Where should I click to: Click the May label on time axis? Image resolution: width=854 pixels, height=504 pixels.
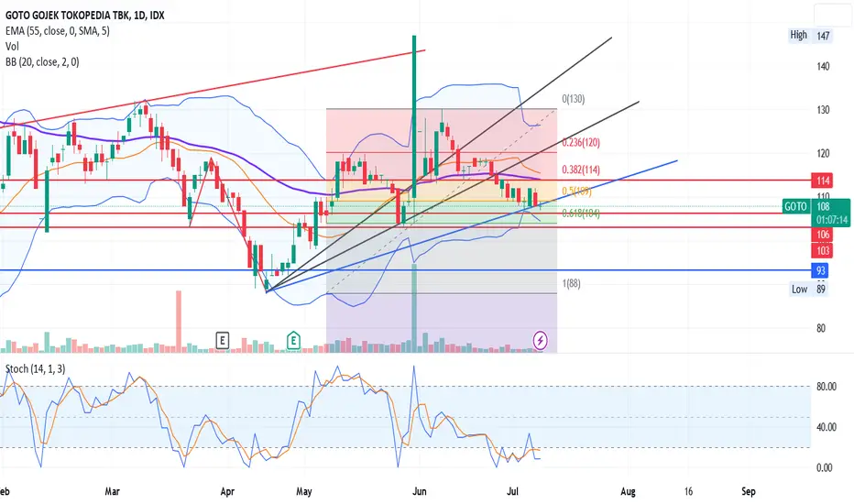coord(304,491)
